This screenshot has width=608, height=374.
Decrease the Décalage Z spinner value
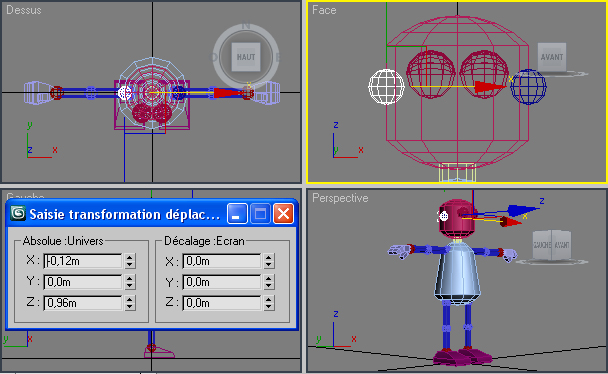point(269,307)
